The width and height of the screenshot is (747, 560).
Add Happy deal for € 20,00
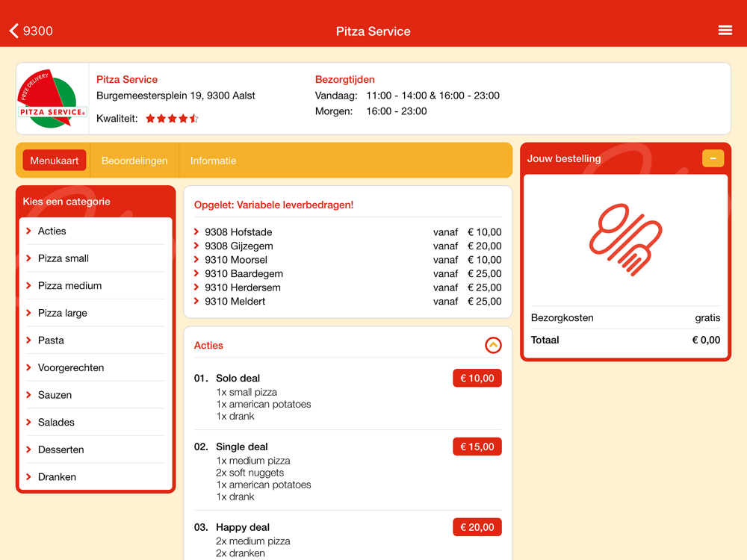click(x=477, y=527)
